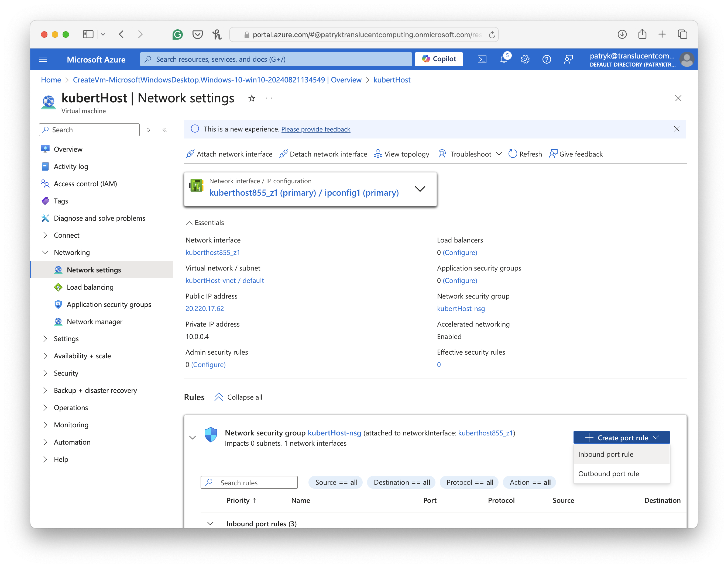Collapse the Essentials section

coord(205,223)
